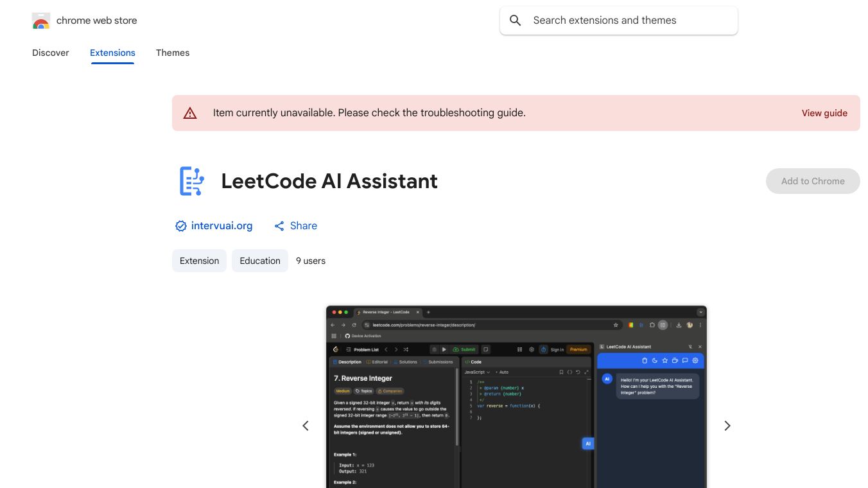The image size is (868, 488).
Task: Click the 9 users count text
Action: pyautogui.click(x=311, y=261)
